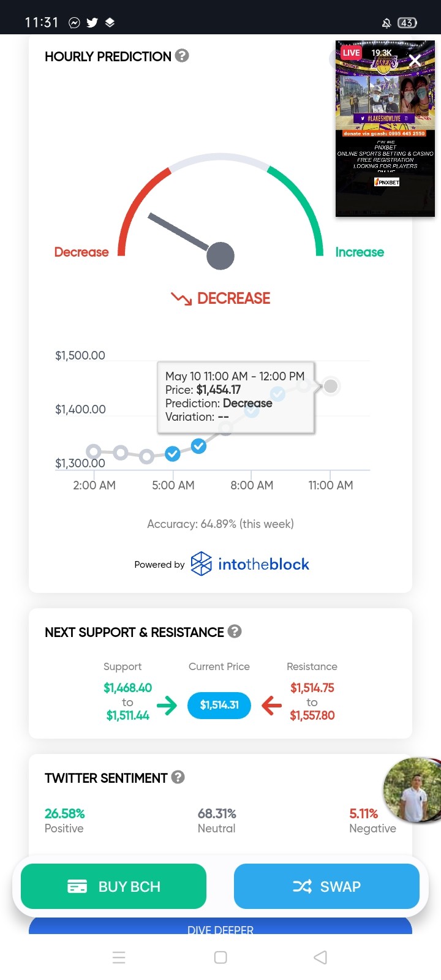Open the Messenger chat head bubble
441x980 pixels.
pos(412,790)
